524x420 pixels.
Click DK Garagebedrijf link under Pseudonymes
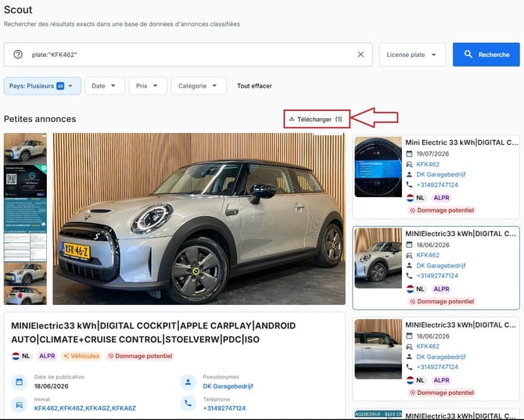[x=228, y=386]
